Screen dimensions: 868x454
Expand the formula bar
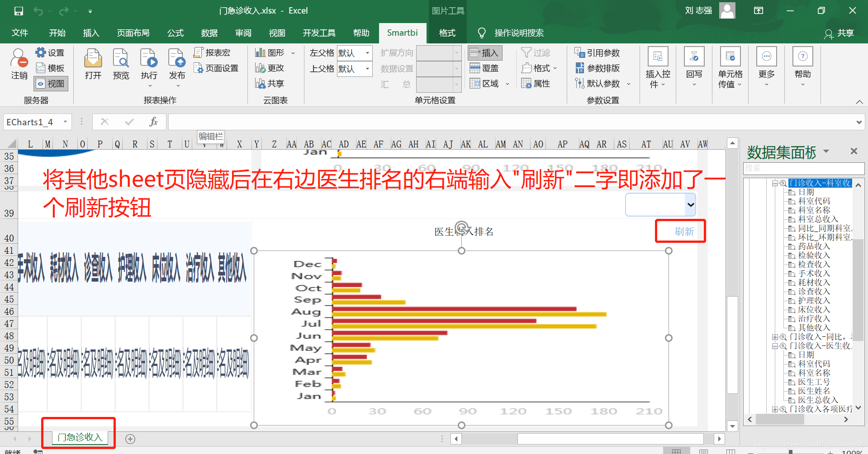click(859, 122)
